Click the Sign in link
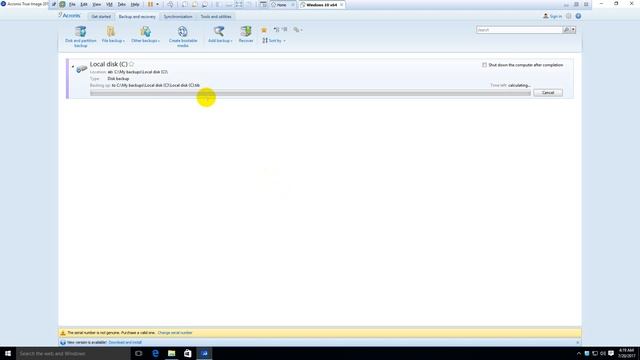The width and height of the screenshot is (640, 360). 556,16
